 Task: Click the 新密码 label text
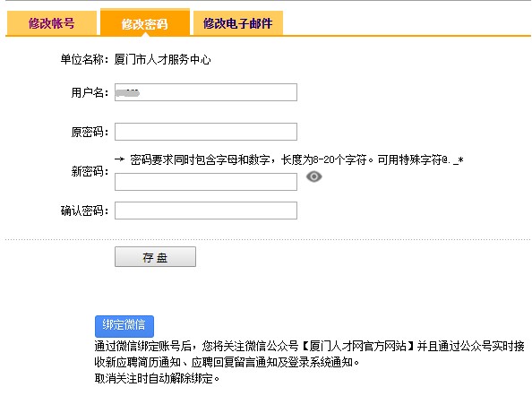point(90,171)
